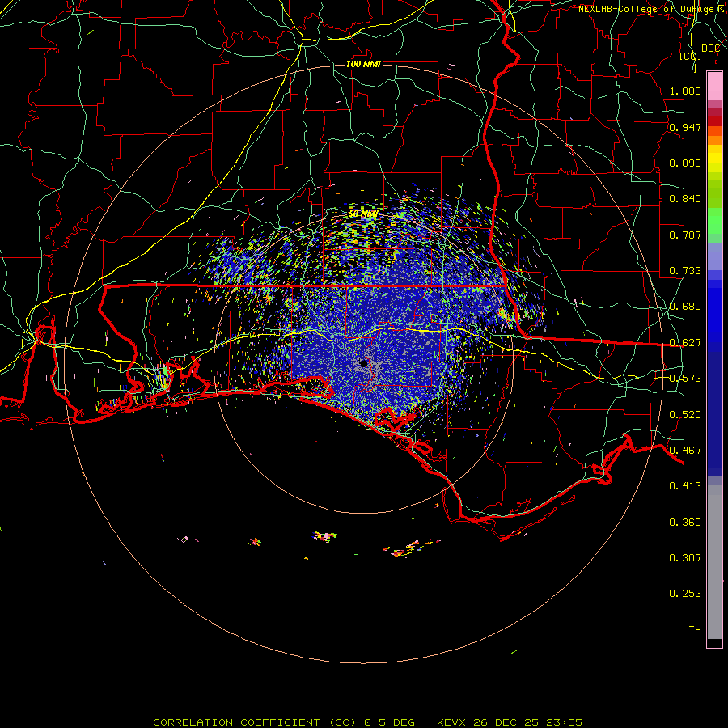The height and width of the screenshot is (728, 728).
Task: Click the 0.520 color scale value
Action: pyautogui.click(x=685, y=415)
